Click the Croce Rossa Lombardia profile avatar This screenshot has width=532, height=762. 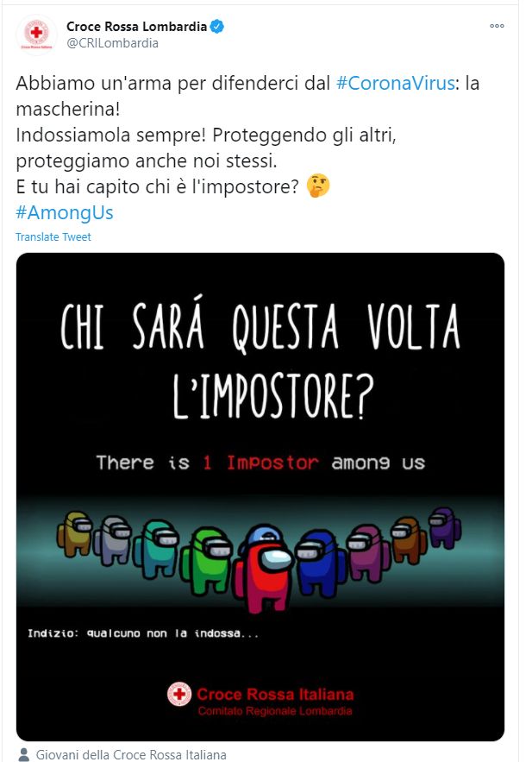[x=36, y=35]
